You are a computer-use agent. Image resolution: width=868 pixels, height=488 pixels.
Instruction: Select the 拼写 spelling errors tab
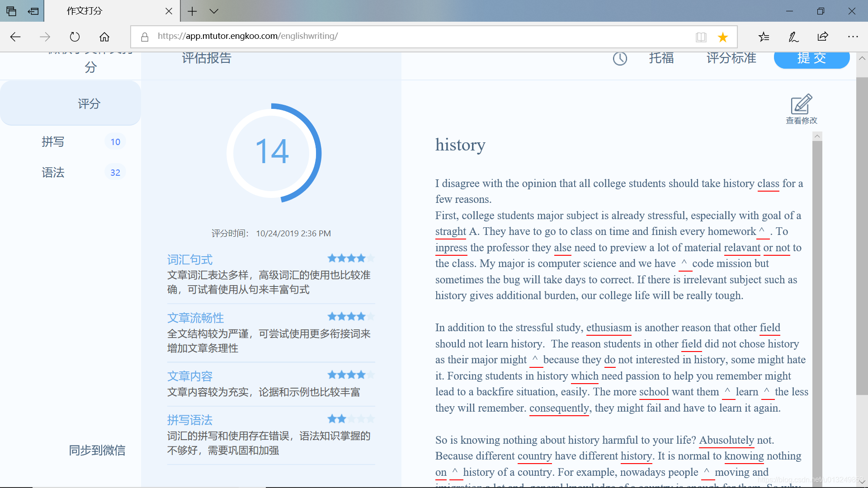tap(53, 142)
